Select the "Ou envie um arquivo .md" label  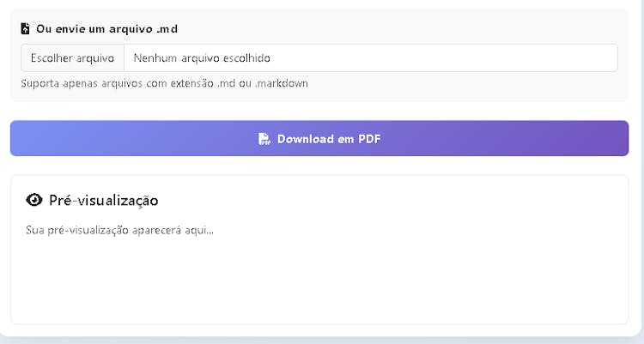106,29
